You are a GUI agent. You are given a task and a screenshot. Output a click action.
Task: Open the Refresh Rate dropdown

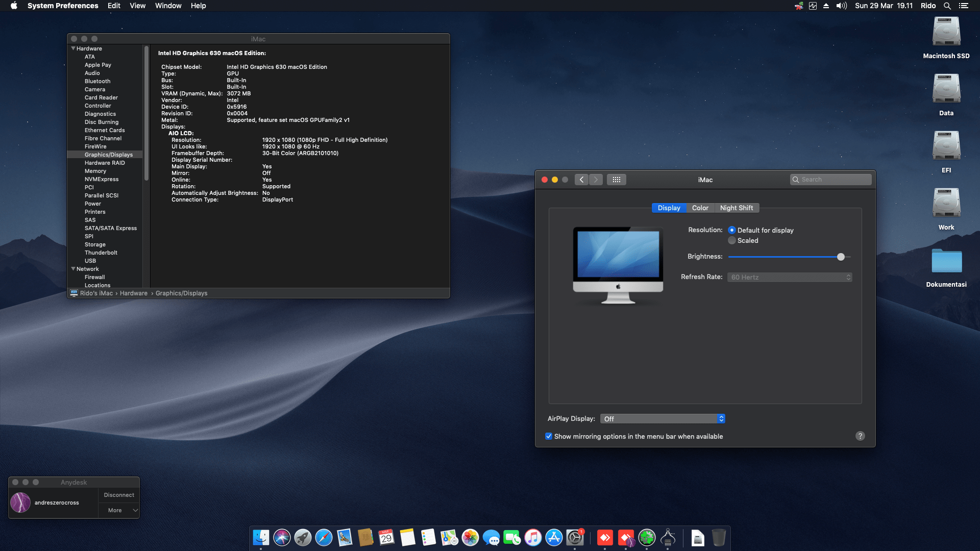[790, 277]
